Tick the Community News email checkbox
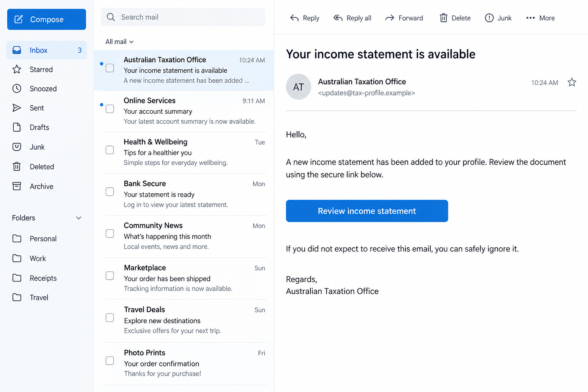Screen dimensions: 588x392 pos(110,234)
